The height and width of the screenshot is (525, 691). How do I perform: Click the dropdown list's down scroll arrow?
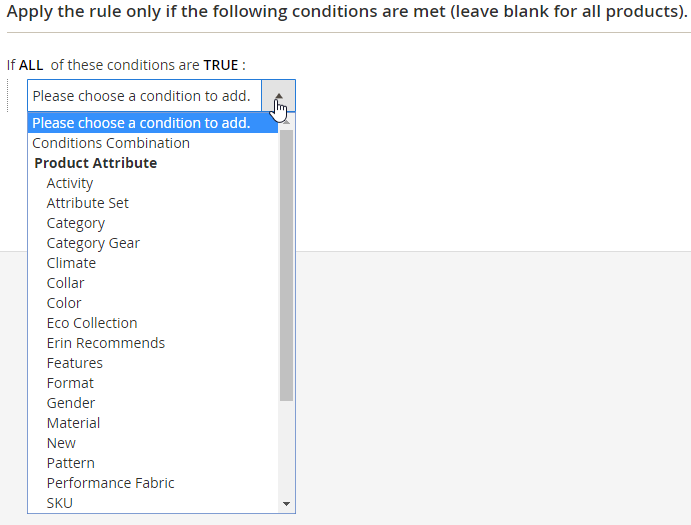tap(287, 504)
